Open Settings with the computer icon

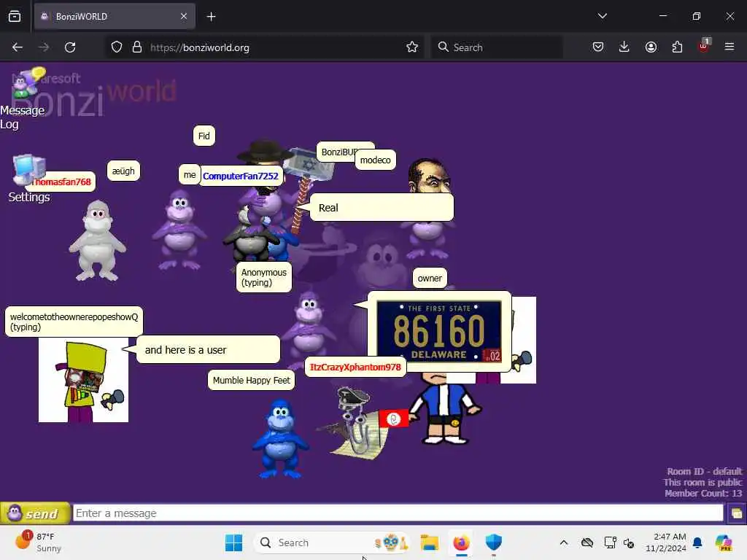[x=28, y=179]
